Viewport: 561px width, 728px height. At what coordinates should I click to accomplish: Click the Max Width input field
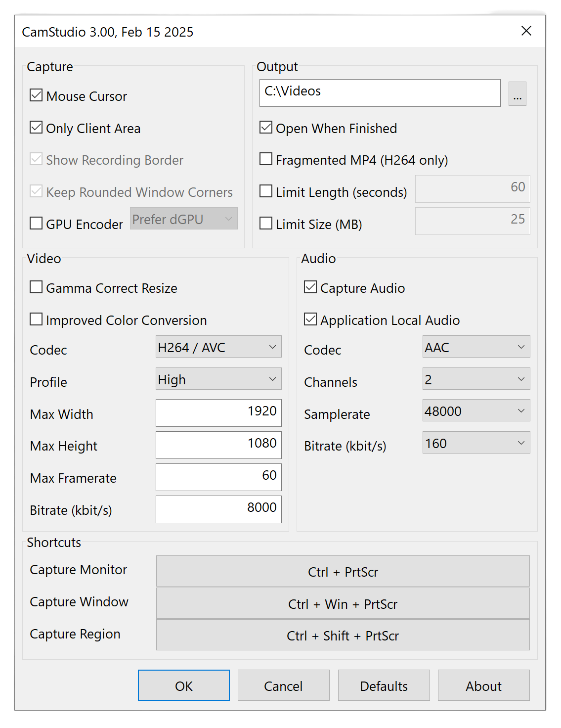pyautogui.click(x=218, y=412)
